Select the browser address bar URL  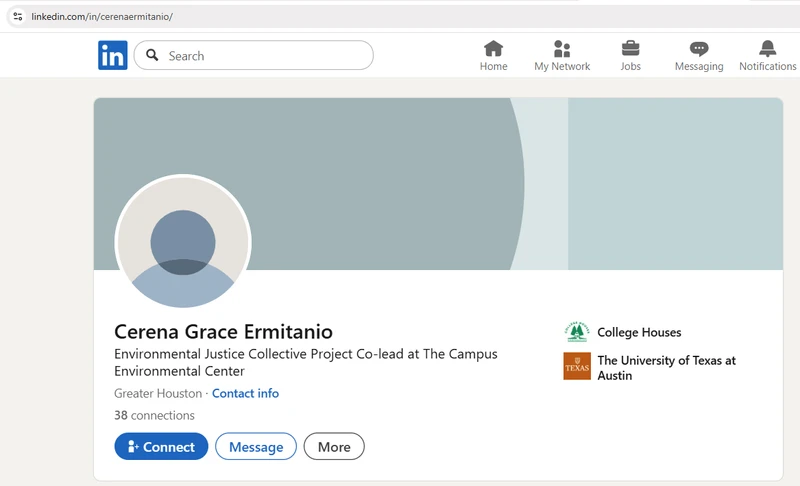point(102,17)
